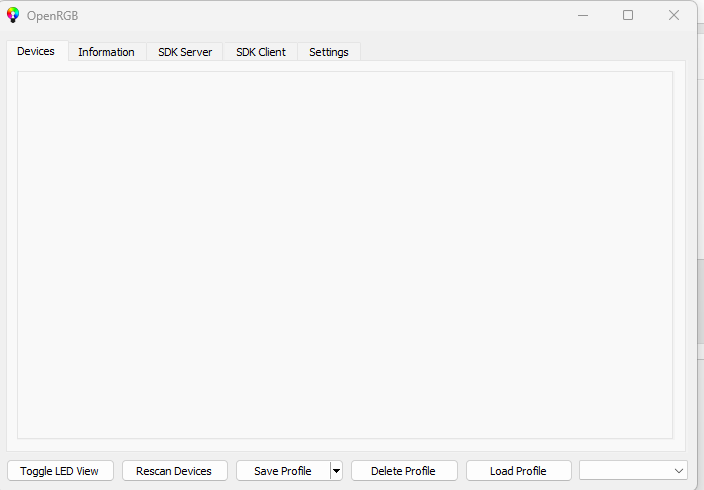The image size is (704, 490).
Task: Click the Save Profile button
Action: 283,471
